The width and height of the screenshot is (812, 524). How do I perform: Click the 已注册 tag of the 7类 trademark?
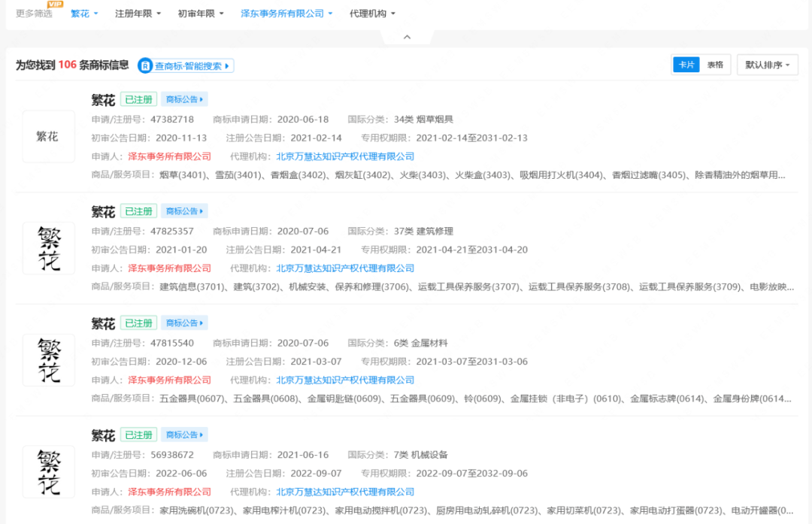click(139, 435)
